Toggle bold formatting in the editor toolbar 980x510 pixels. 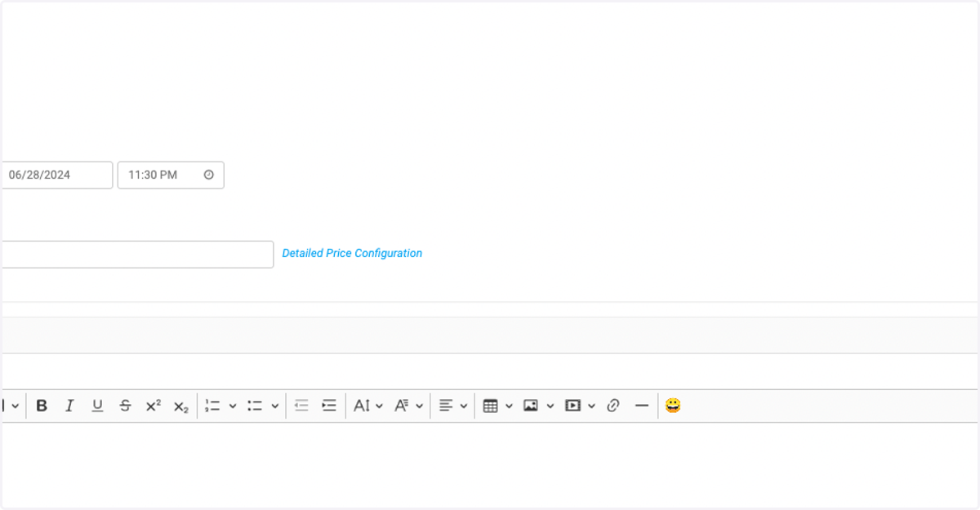pyautogui.click(x=42, y=406)
